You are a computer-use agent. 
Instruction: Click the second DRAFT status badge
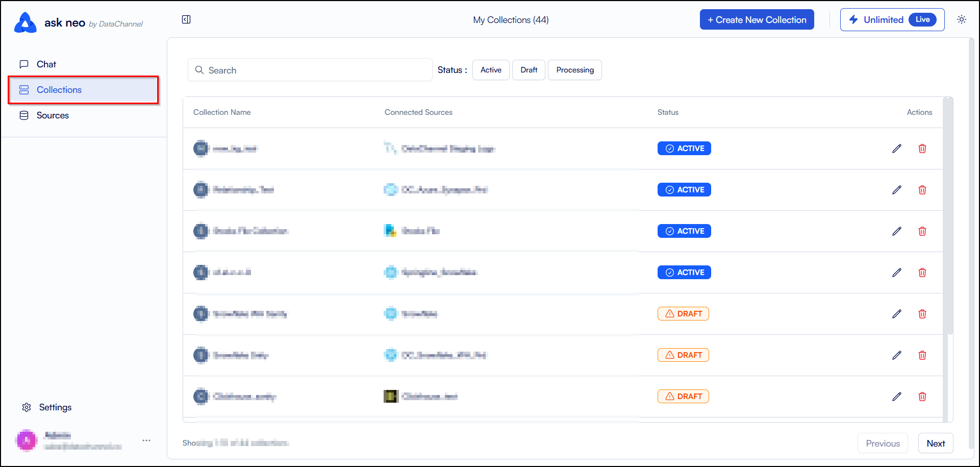click(683, 355)
